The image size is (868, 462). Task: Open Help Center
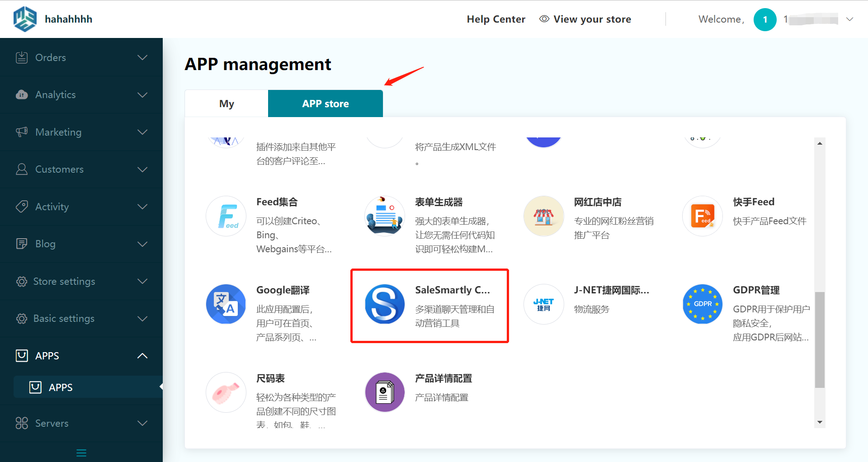496,19
